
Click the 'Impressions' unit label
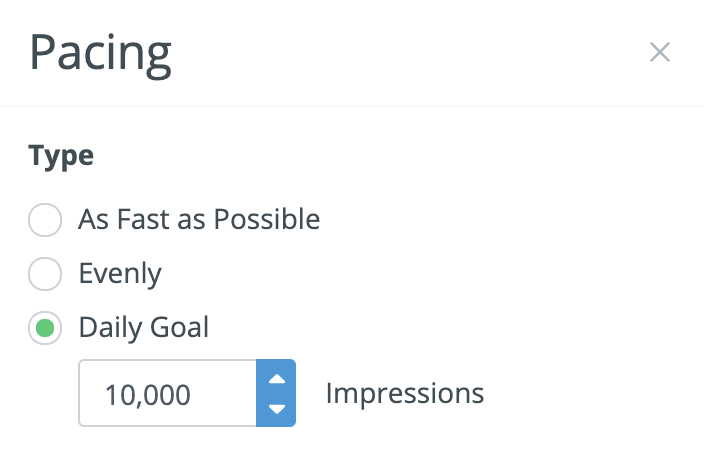404,393
